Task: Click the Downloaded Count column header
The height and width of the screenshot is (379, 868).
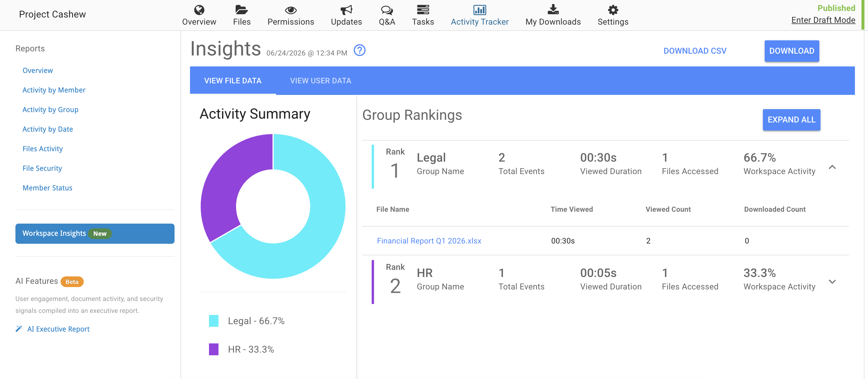Action: click(x=775, y=209)
